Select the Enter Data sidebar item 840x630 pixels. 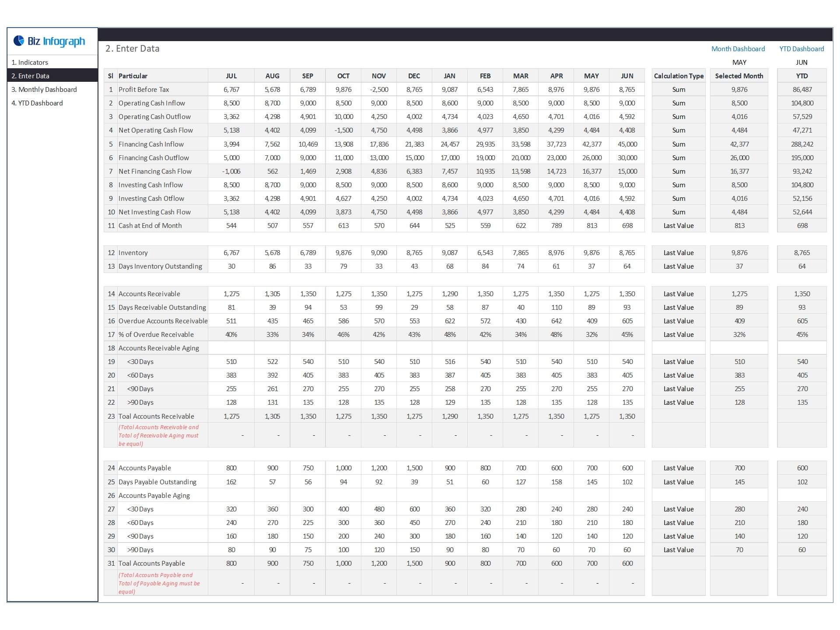click(30, 76)
